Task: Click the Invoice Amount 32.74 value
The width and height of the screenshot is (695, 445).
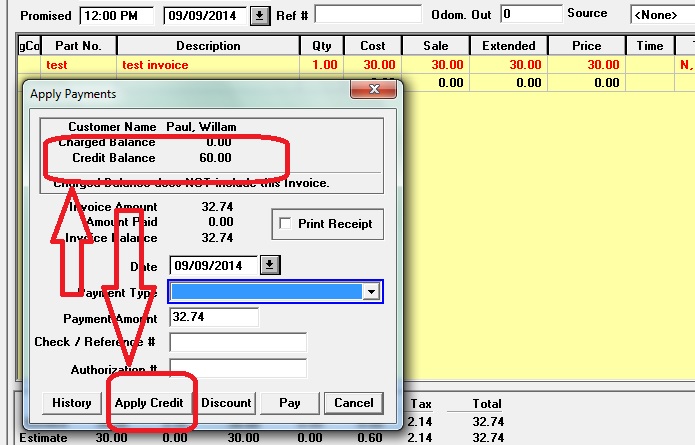Action: (217, 207)
